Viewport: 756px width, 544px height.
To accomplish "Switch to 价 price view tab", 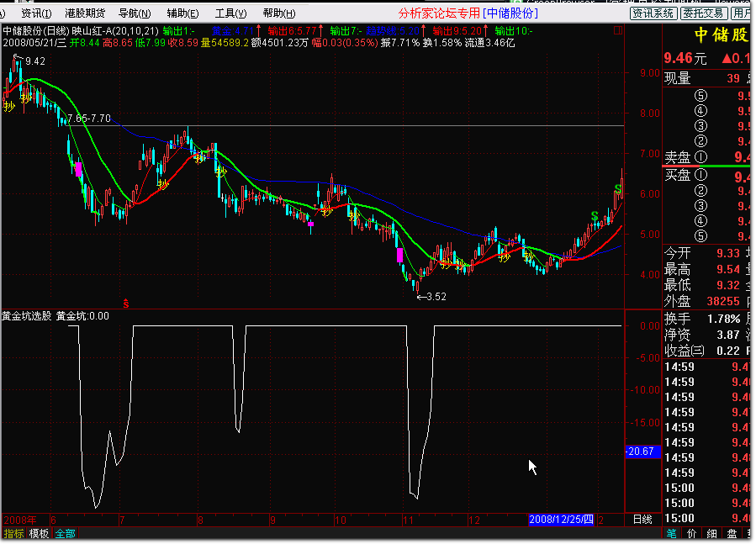I will (x=691, y=533).
